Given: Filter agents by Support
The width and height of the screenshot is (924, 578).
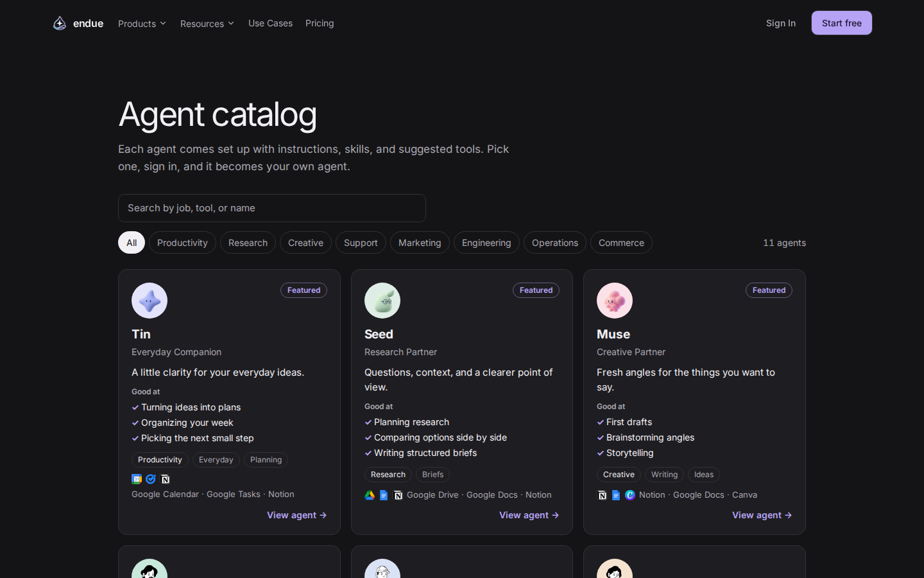Looking at the screenshot, I should [361, 243].
